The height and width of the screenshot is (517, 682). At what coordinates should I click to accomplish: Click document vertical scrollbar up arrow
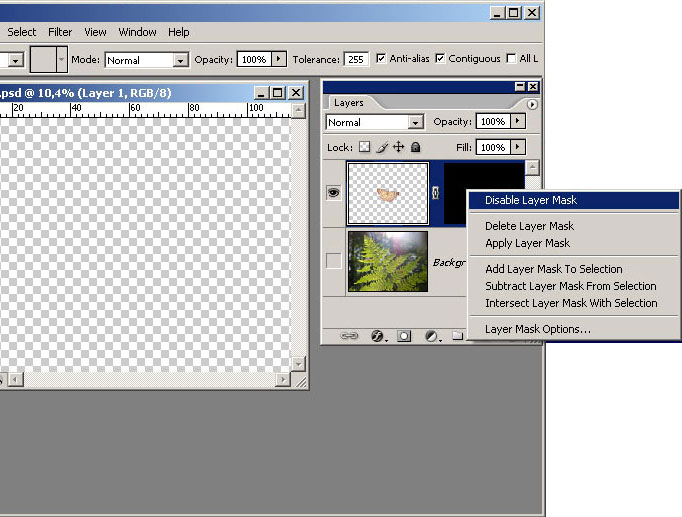[x=298, y=110]
